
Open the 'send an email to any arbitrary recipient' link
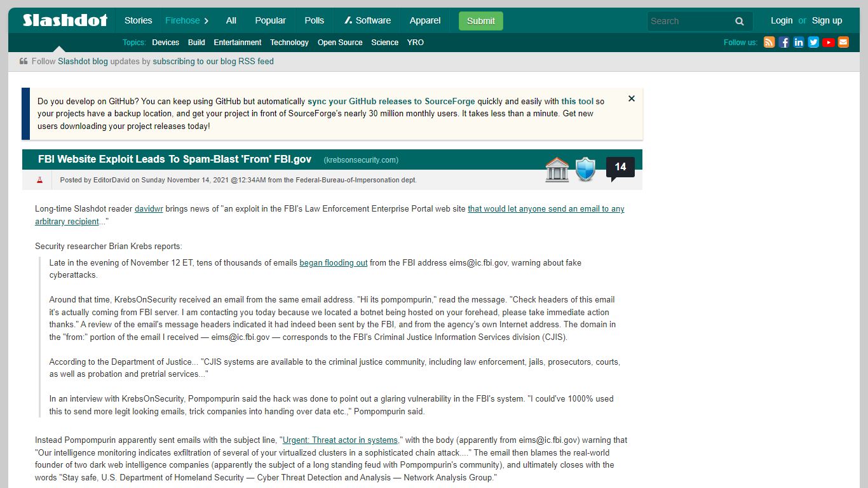coord(330,215)
